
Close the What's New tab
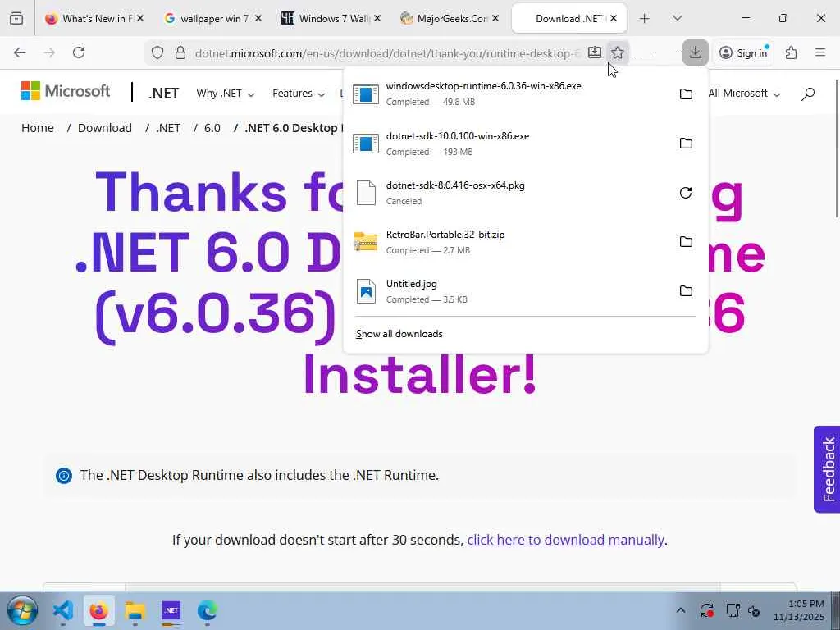tap(139, 18)
